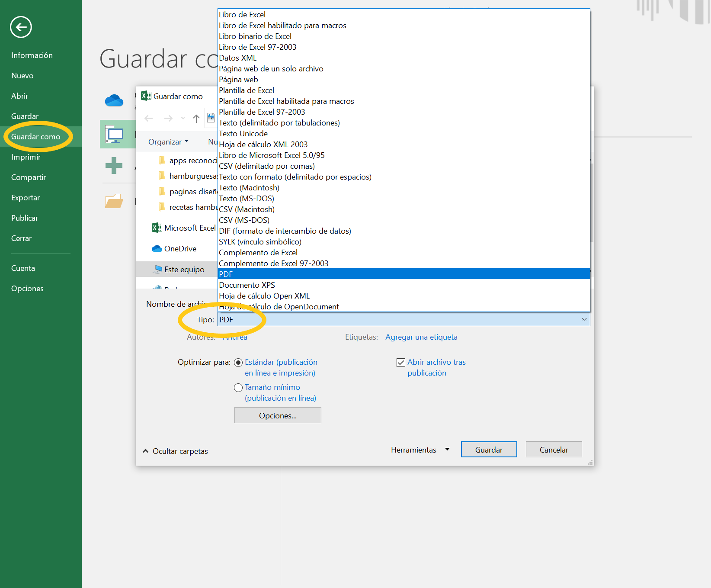Screen dimensions: 711x588
Task: Select the This PC computer icon
Action: click(x=114, y=135)
